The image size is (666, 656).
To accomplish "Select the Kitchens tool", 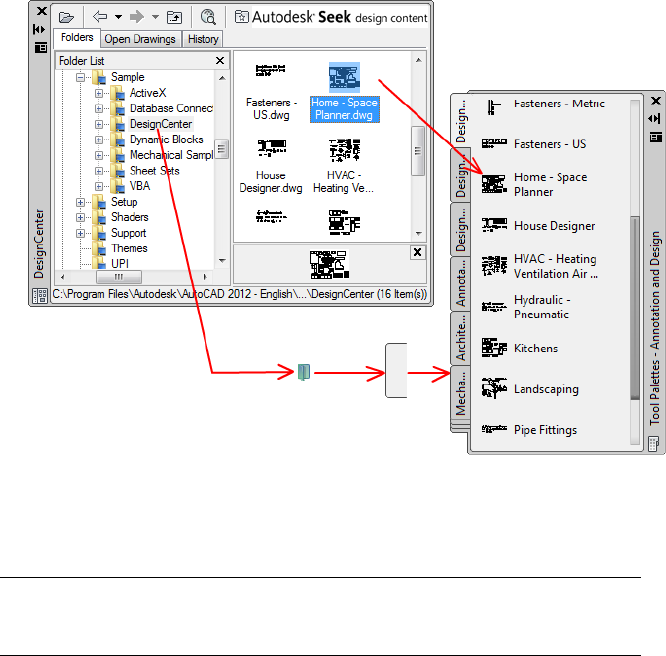I will (520, 348).
